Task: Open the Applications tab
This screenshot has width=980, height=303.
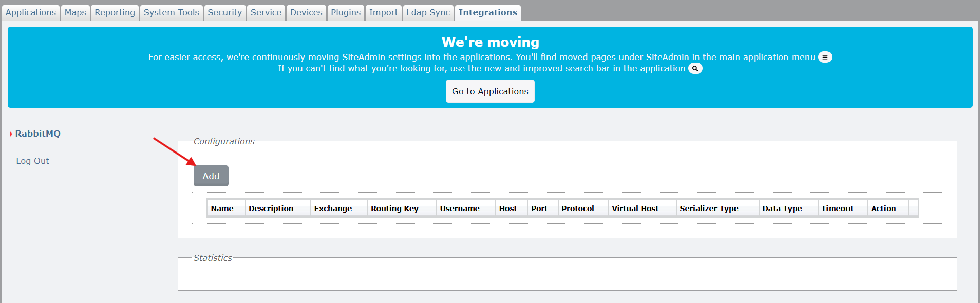Action: pos(31,13)
